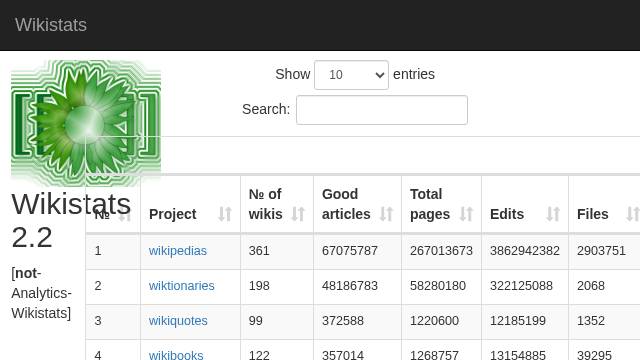This screenshot has height=360, width=640.
Task: Click row number 1 cell
Action: click(x=113, y=251)
